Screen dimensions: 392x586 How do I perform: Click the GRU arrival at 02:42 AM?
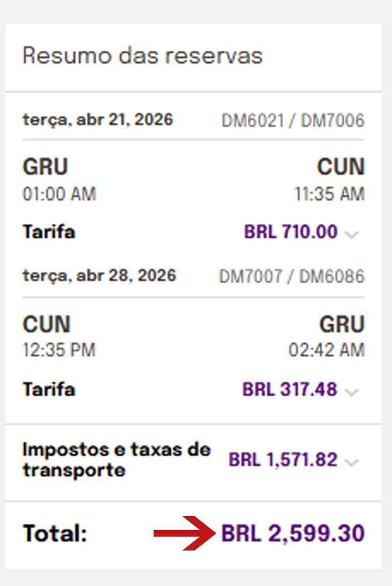tap(342, 324)
